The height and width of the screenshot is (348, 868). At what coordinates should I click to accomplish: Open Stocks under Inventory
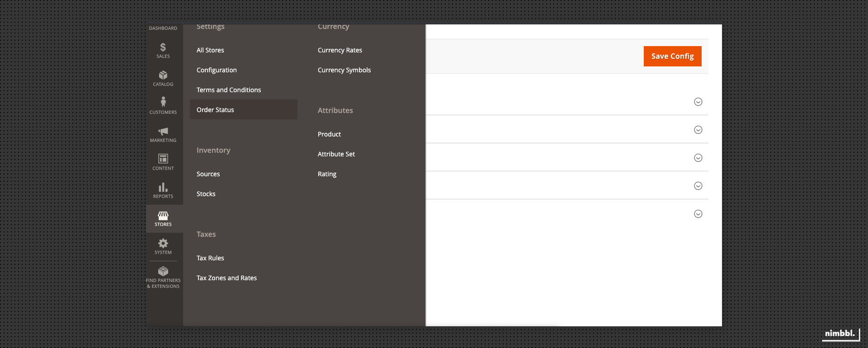pyautogui.click(x=206, y=194)
